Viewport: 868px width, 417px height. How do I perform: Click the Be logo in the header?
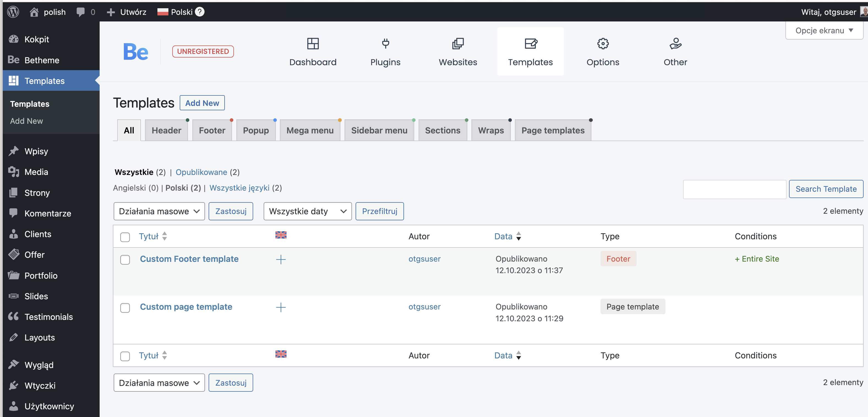pos(135,51)
